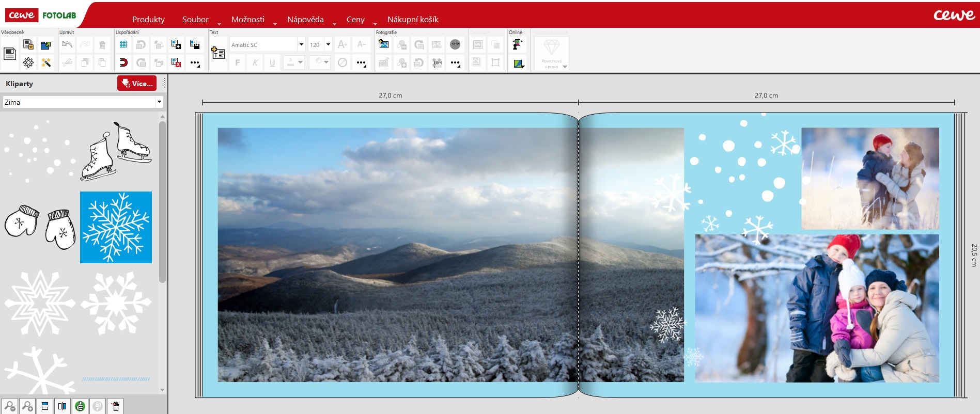
Task: Open Nákupní košík link
Action: [413, 19]
